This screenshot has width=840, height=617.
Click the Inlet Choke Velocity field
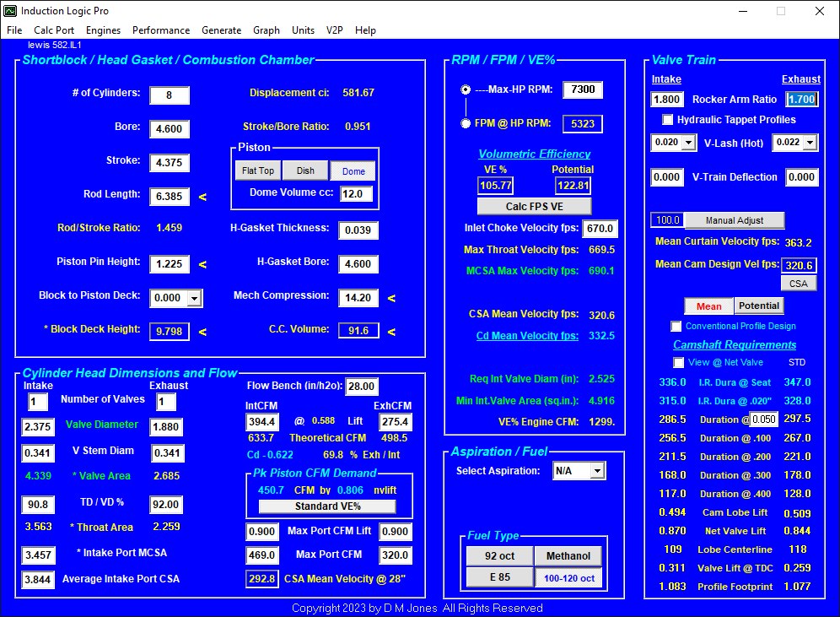(600, 229)
